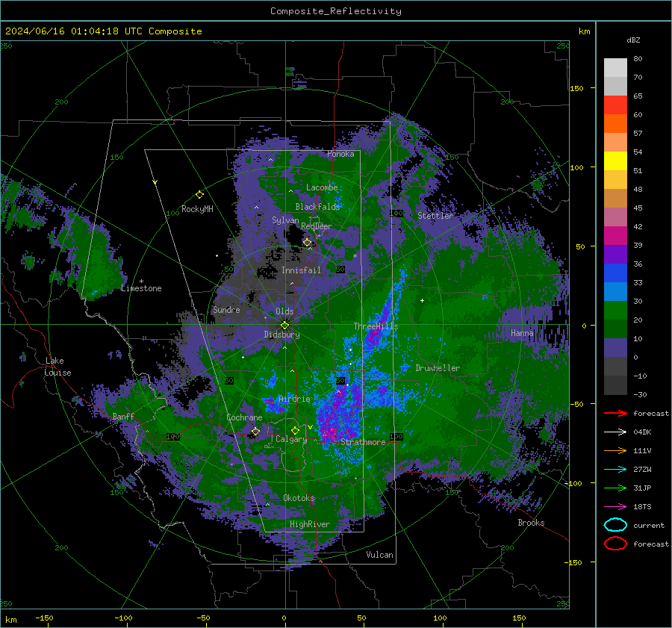Click the ThreeHills city label
The image size is (672, 628).
pos(376,326)
